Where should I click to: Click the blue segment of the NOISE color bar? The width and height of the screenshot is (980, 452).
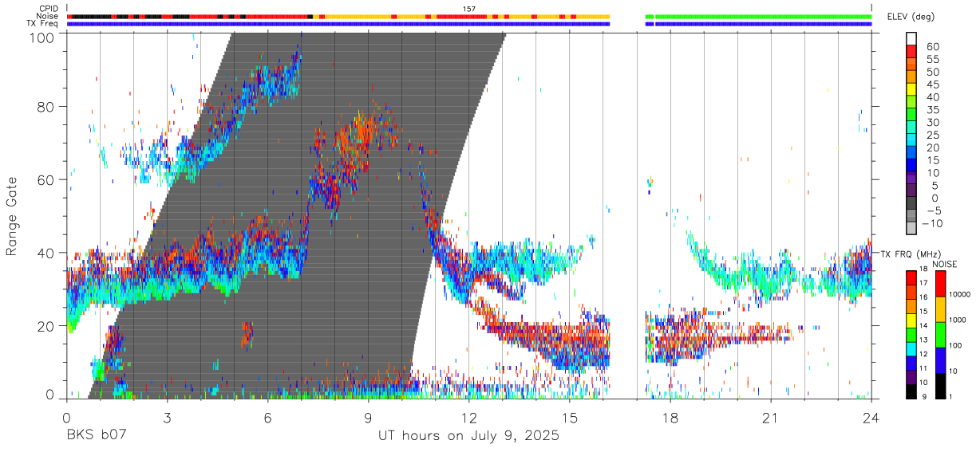point(941,360)
